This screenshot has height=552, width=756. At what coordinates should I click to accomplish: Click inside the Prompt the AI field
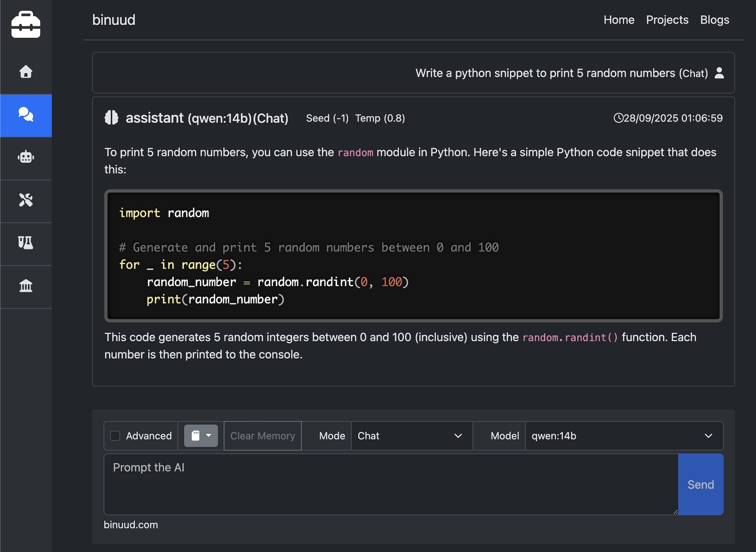pyautogui.click(x=378, y=483)
